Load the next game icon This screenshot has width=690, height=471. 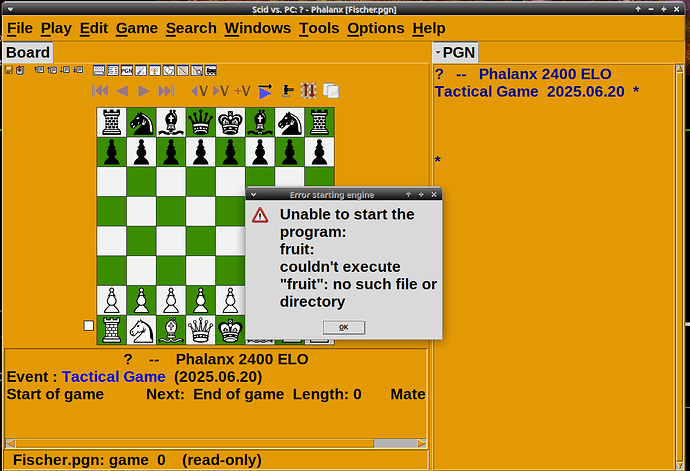(65, 70)
